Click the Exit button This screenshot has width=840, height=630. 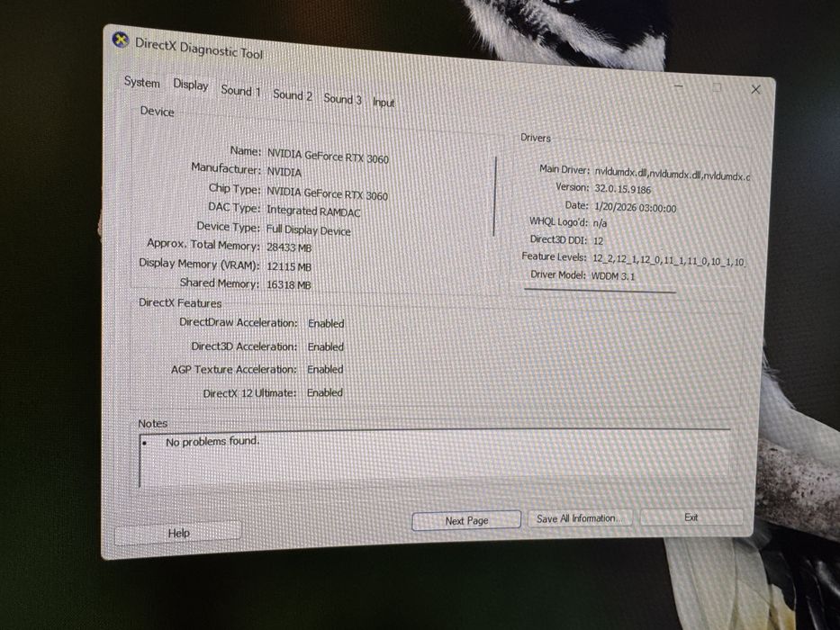(x=691, y=517)
